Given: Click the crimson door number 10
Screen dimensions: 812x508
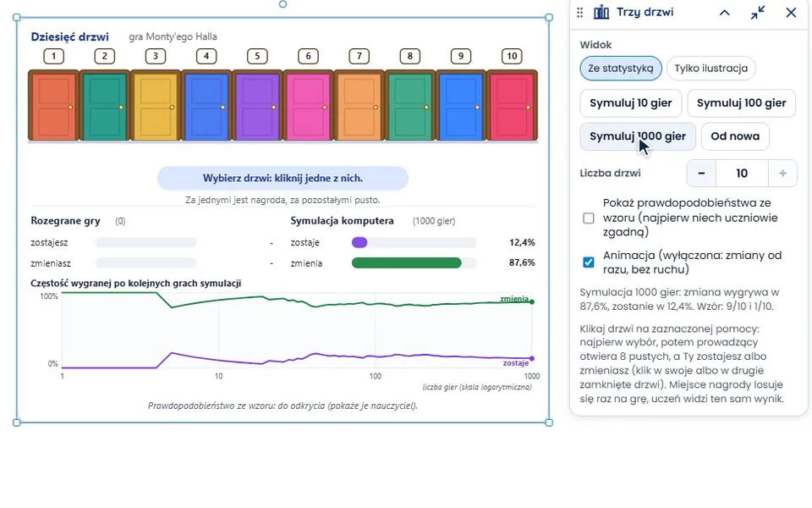Looking at the screenshot, I should click(513, 106).
